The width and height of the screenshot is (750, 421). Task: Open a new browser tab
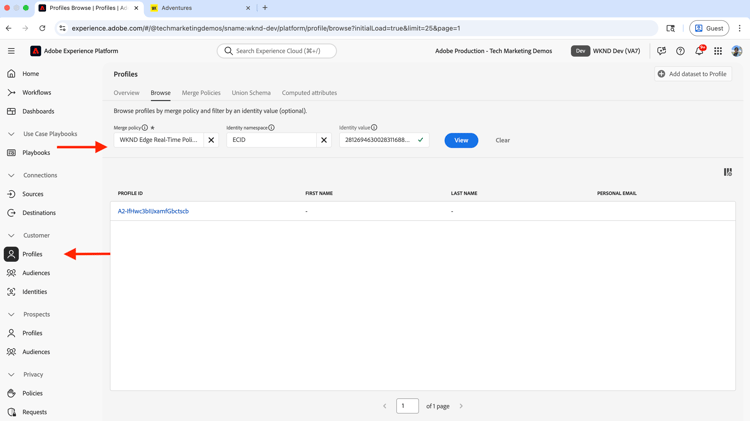(265, 8)
